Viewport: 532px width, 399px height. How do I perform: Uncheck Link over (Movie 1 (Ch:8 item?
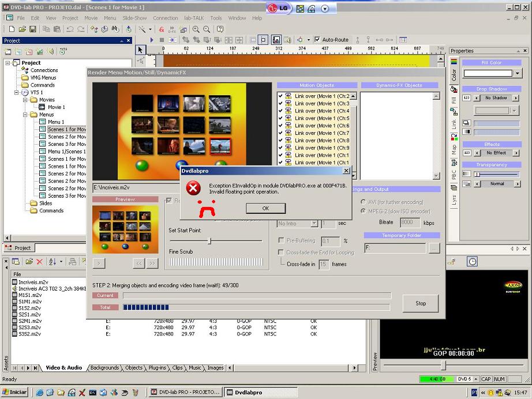point(280,140)
